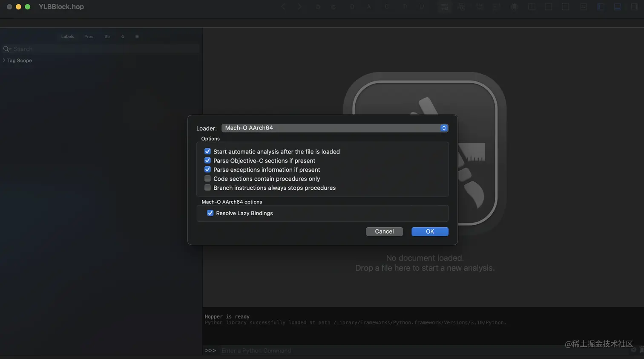The width and height of the screenshot is (644, 359).
Task: Open search options magnifier icon
Action: (x=7, y=49)
